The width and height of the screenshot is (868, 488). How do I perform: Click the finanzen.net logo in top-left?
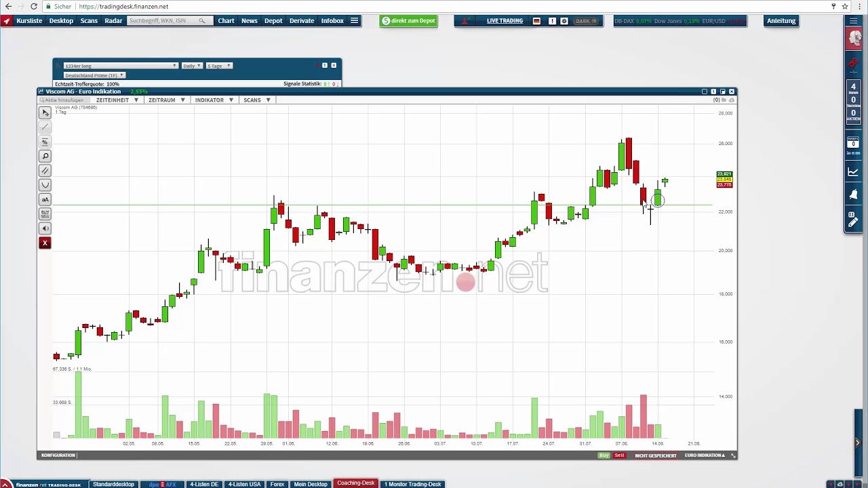click(x=7, y=21)
